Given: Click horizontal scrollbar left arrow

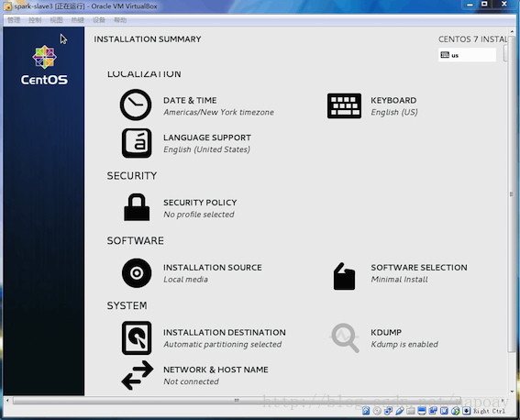Looking at the screenshot, I should click(x=7, y=400).
